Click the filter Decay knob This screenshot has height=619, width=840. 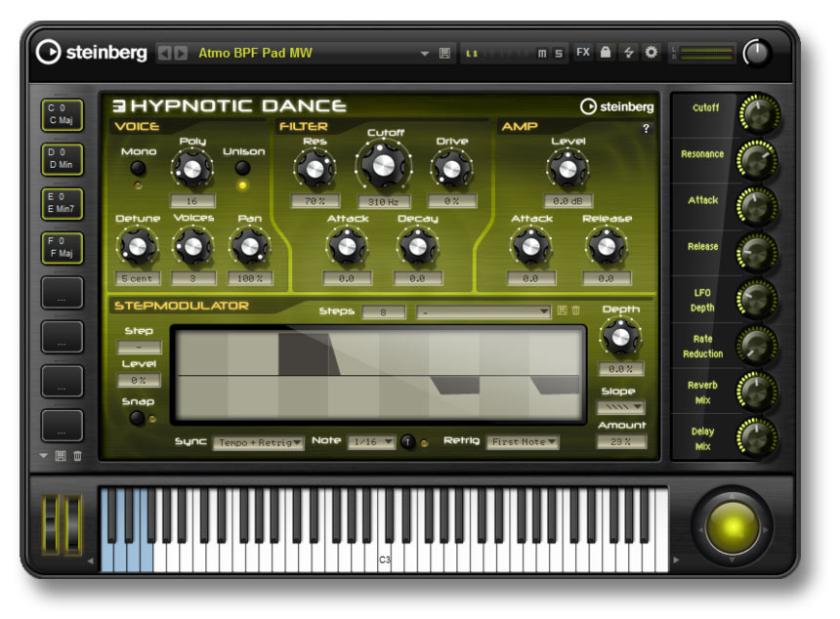click(x=417, y=246)
